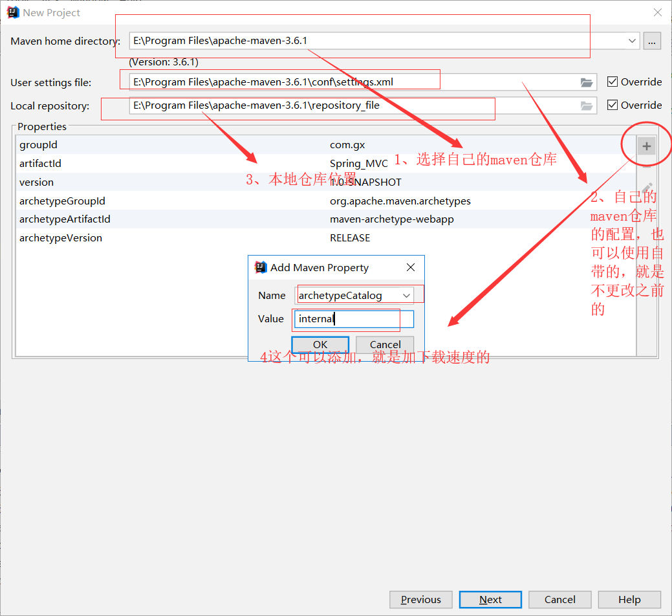Open the Name dropdown in Add Maven Property
Image resolution: width=672 pixels, height=616 pixels.
click(406, 295)
